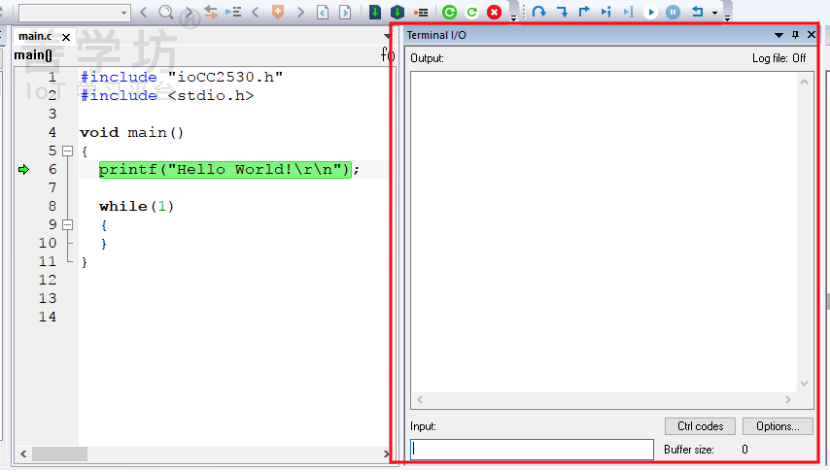Click the Output scroll down arrow

804,383
